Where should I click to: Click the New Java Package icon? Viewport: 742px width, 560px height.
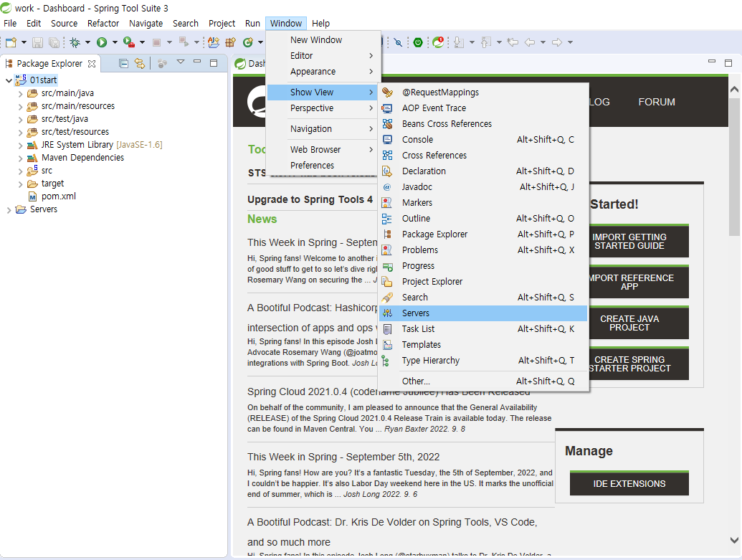230,42
